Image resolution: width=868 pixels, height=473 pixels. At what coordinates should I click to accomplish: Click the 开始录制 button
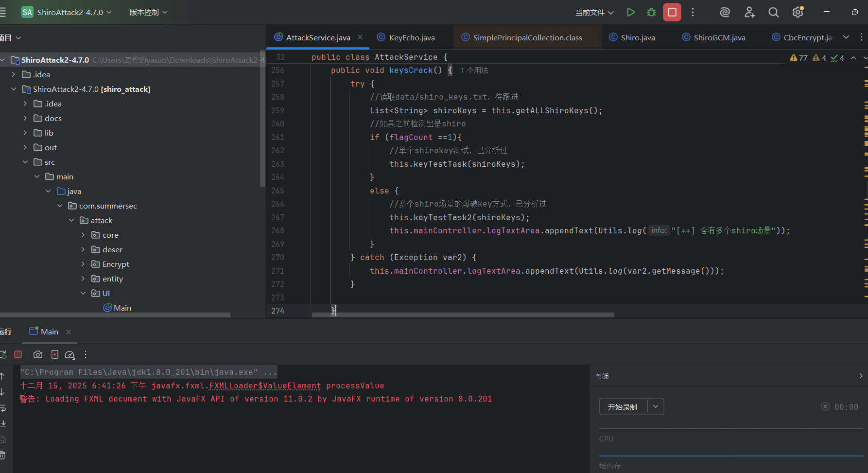pyautogui.click(x=623, y=406)
